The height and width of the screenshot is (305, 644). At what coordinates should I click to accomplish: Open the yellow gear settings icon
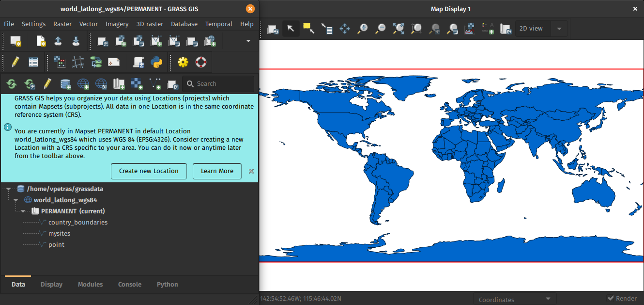click(183, 62)
